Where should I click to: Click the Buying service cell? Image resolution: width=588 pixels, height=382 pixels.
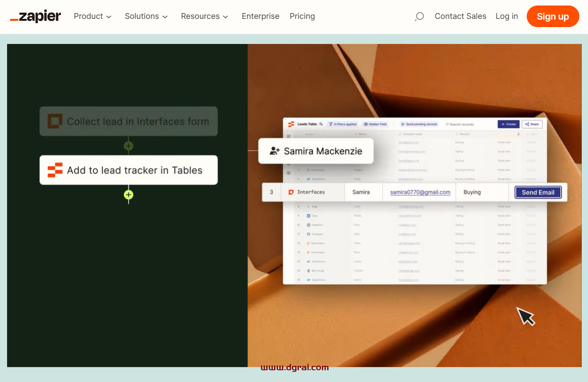coord(482,192)
